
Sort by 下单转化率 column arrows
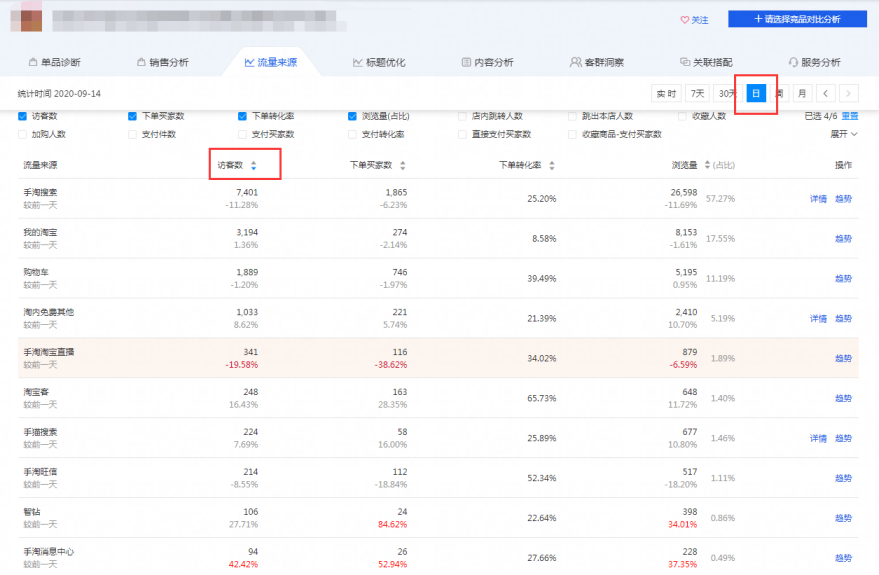coord(552,165)
